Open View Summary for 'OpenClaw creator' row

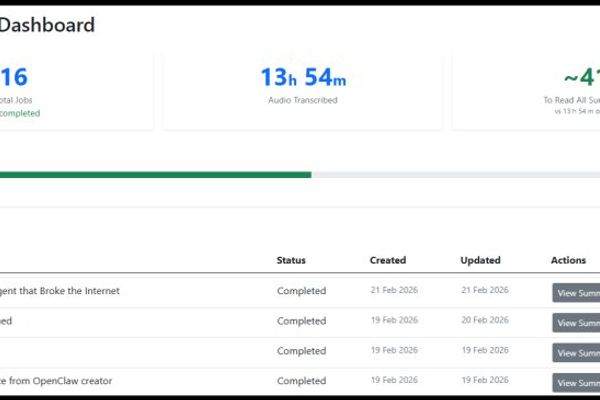coord(576,383)
